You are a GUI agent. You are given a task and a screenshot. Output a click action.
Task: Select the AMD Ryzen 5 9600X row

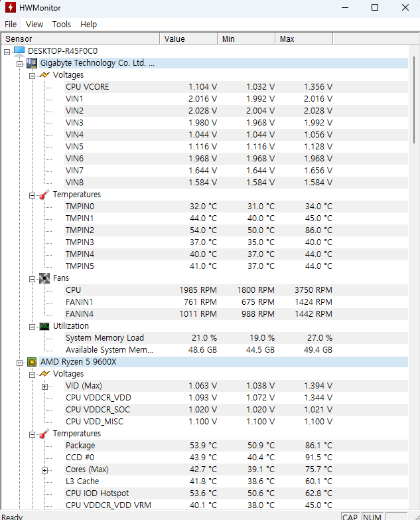coord(224,362)
